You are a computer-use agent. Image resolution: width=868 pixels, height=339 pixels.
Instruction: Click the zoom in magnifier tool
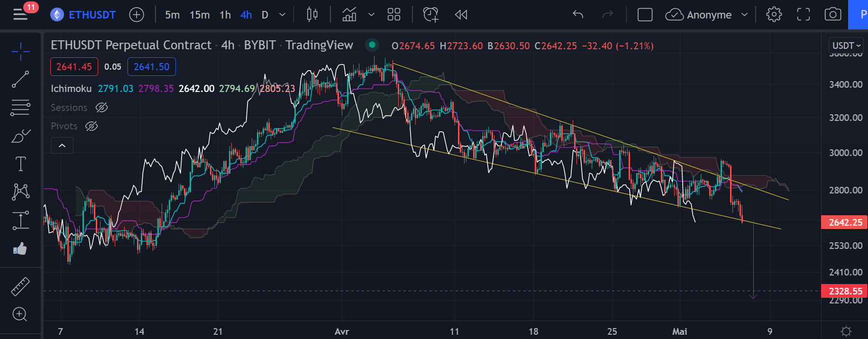[x=20, y=314]
